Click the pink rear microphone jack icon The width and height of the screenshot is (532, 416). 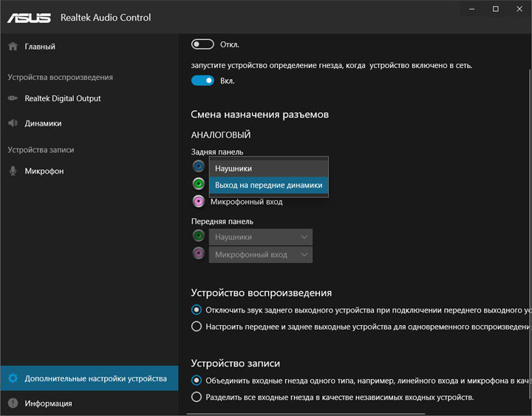point(199,202)
